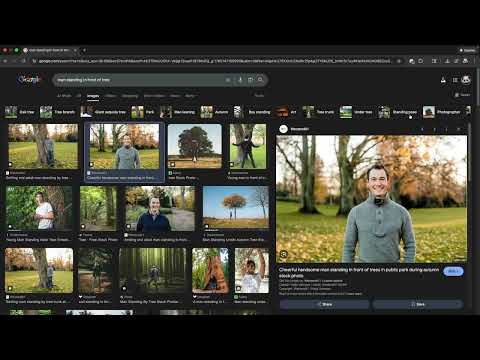Image resolution: width=480 pixels, height=360 pixels.
Task: Close the image preview panel
Action: [x=458, y=129]
